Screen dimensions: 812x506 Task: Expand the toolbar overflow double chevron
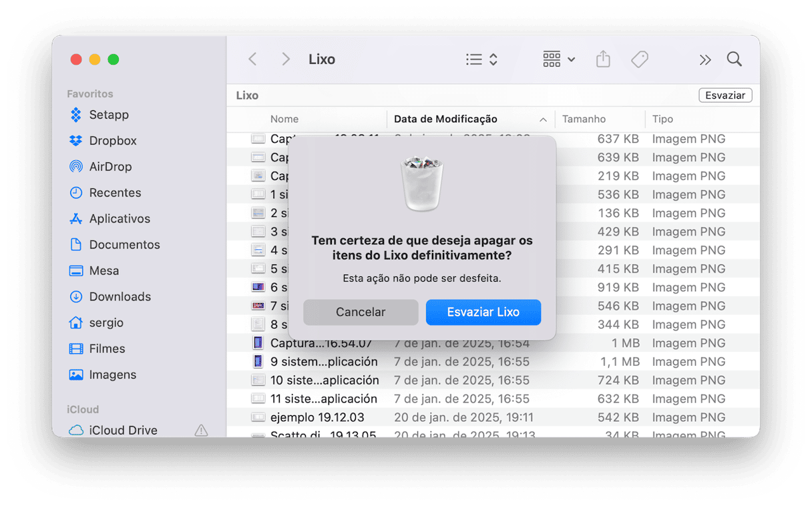pos(705,60)
